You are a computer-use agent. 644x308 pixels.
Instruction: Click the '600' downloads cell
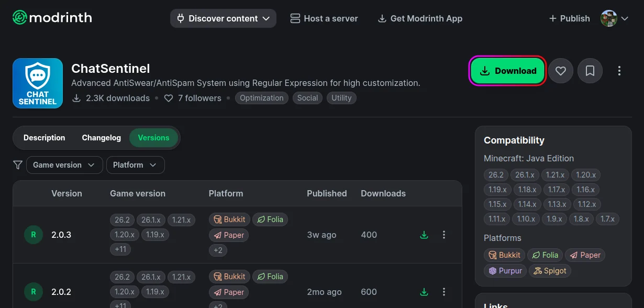[369, 292]
